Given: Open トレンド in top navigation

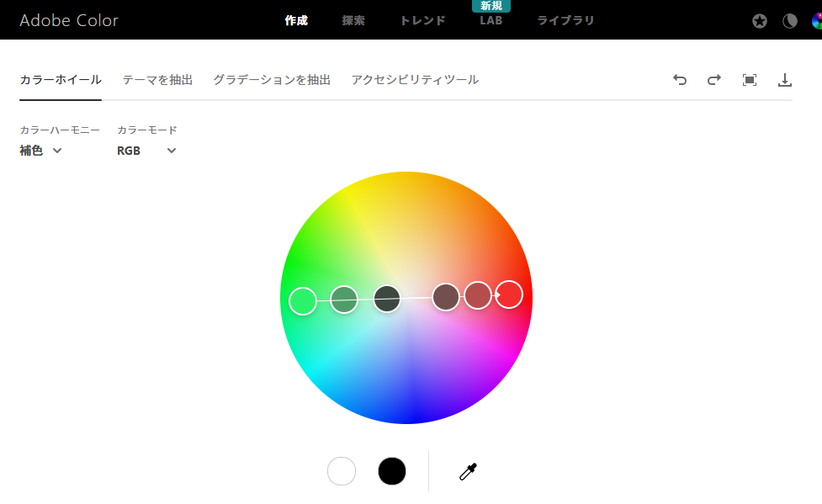Looking at the screenshot, I should 422,20.
